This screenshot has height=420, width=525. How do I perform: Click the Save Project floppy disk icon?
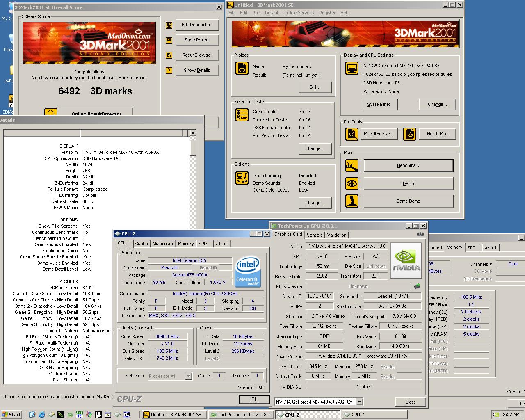pos(169,40)
